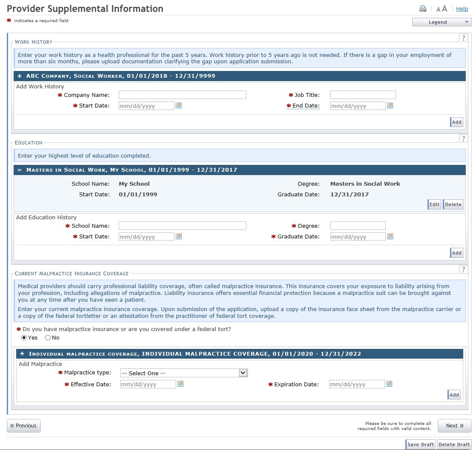
Task: Click the Education section help question mark
Action: coord(463,139)
